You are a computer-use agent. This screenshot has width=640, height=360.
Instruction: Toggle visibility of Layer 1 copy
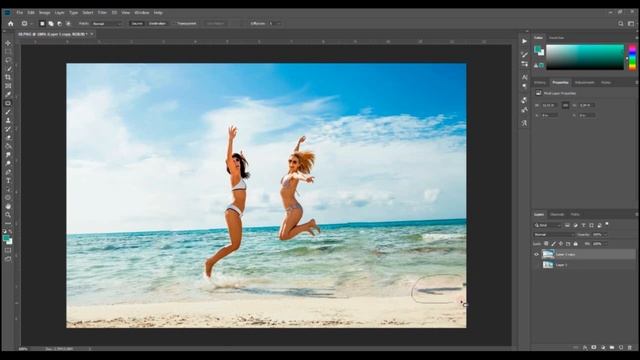point(537,254)
